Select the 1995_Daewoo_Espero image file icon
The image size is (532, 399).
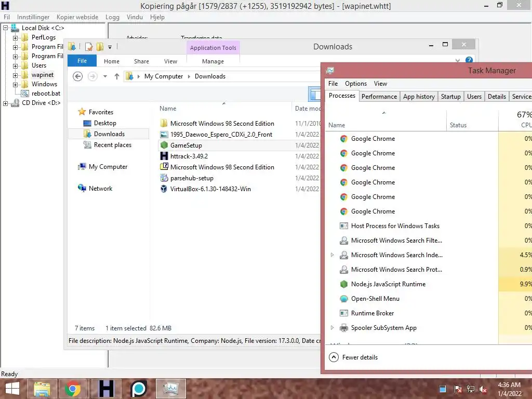click(164, 135)
